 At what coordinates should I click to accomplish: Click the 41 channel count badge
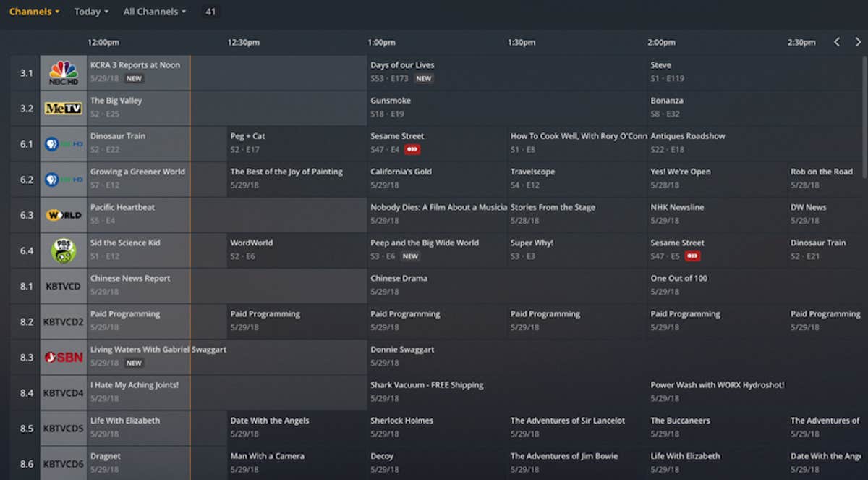[210, 12]
